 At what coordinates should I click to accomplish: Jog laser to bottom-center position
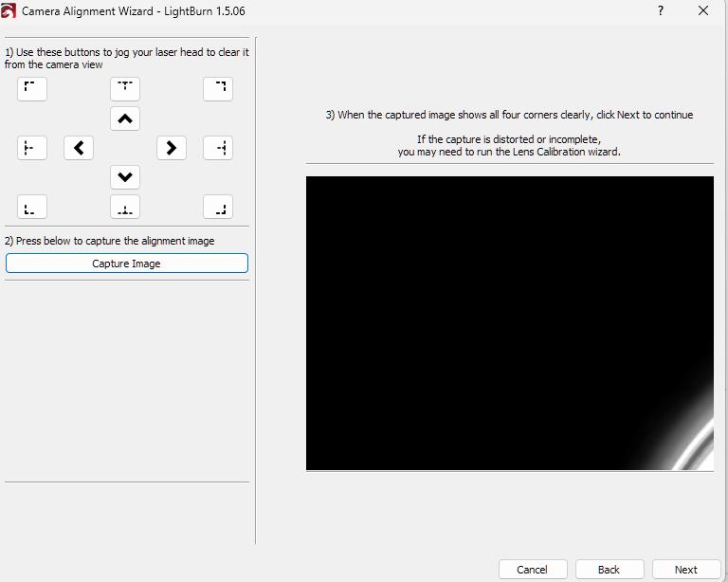point(125,207)
